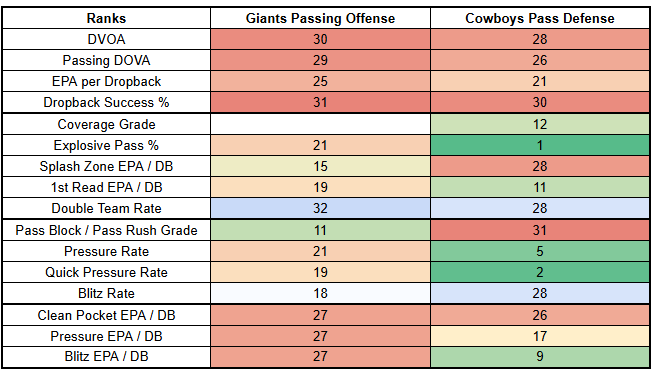Click the 1st Read EPA / DB label
654x372 pixels.
tap(106, 187)
